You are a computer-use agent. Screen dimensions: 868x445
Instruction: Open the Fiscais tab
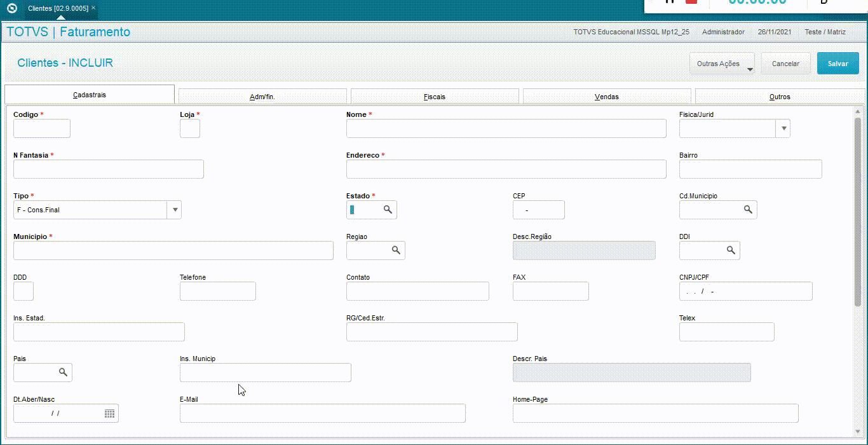(435, 97)
